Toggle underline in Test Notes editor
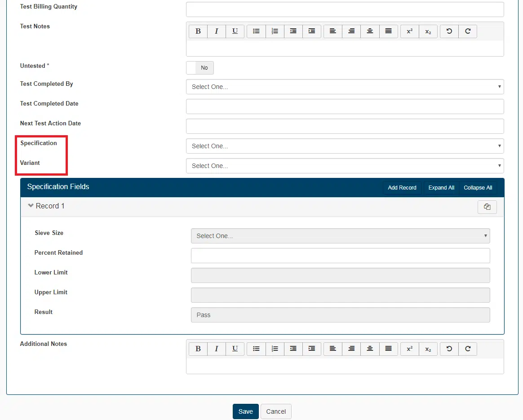Image resolution: width=523 pixels, height=420 pixels. (235, 31)
